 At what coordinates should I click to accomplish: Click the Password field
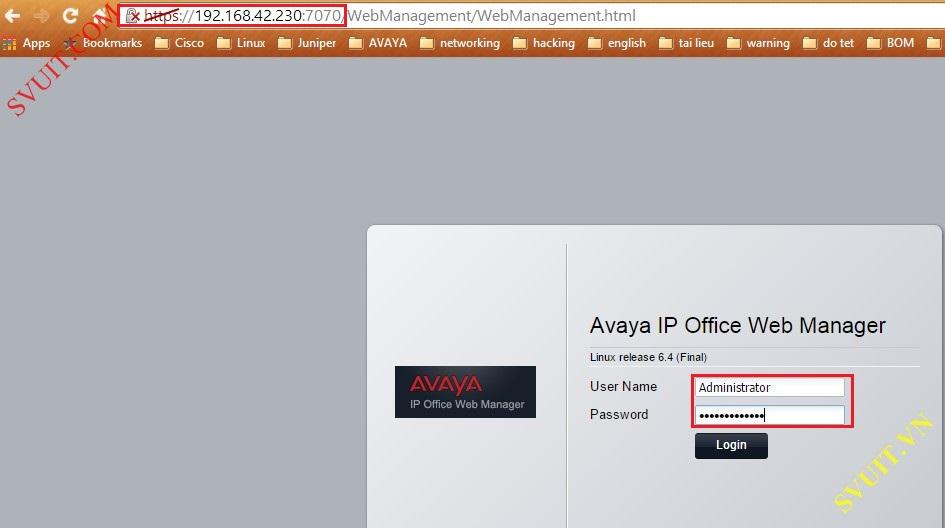[x=770, y=415]
